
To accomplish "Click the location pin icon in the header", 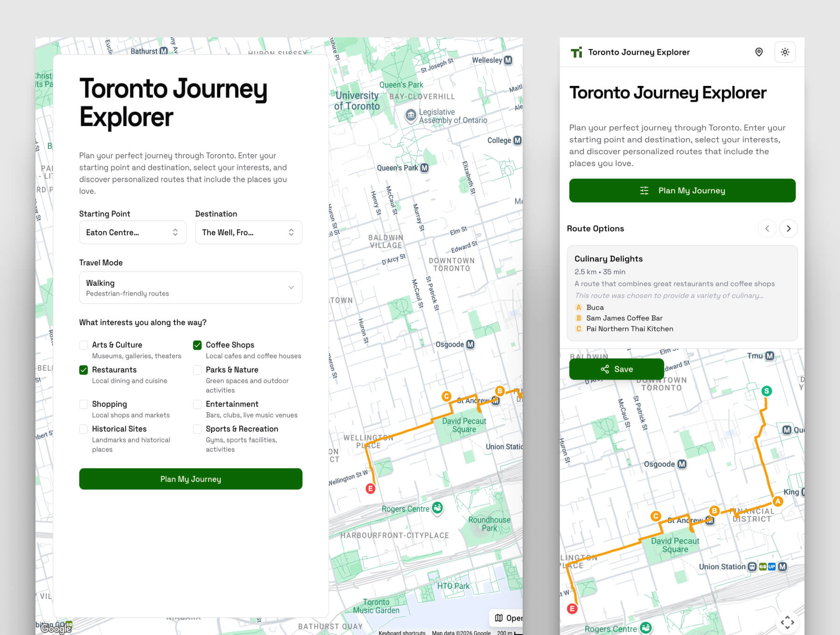I will (x=759, y=52).
